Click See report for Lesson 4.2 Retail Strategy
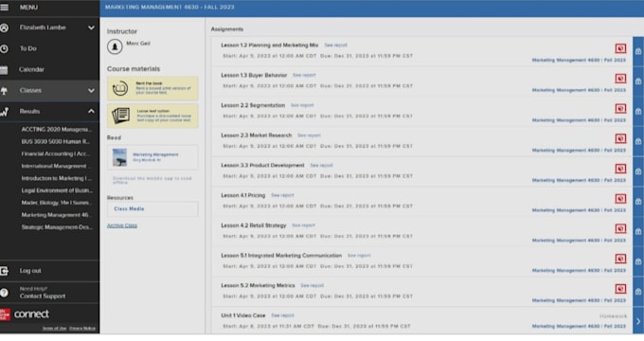 (x=303, y=225)
